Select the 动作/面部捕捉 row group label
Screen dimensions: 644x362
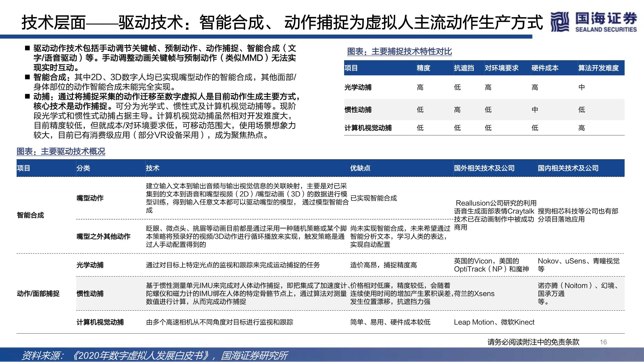point(38,293)
